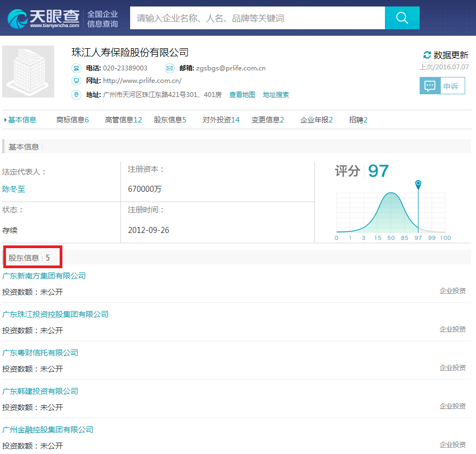Click the magnifier search button

click(402, 18)
